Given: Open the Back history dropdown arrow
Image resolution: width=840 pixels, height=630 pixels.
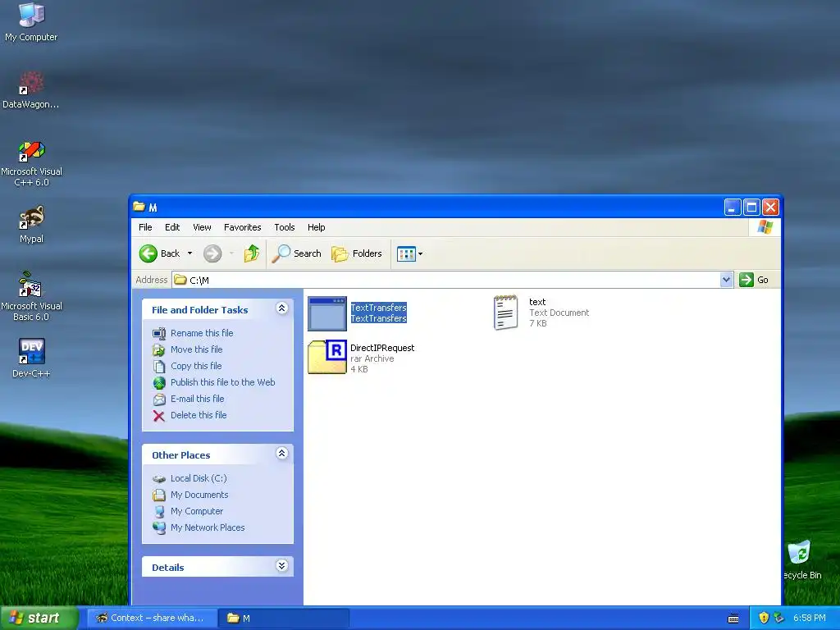Looking at the screenshot, I should [189, 253].
